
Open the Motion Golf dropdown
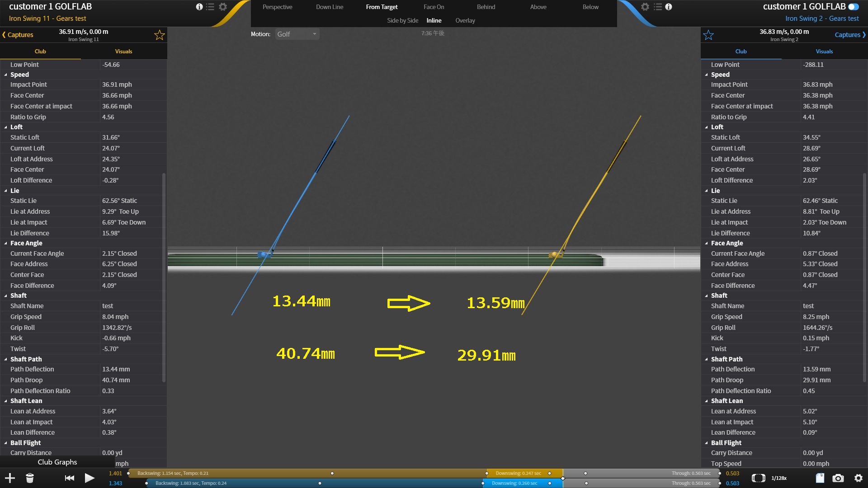pyautogui.click(x=297, y=34)
